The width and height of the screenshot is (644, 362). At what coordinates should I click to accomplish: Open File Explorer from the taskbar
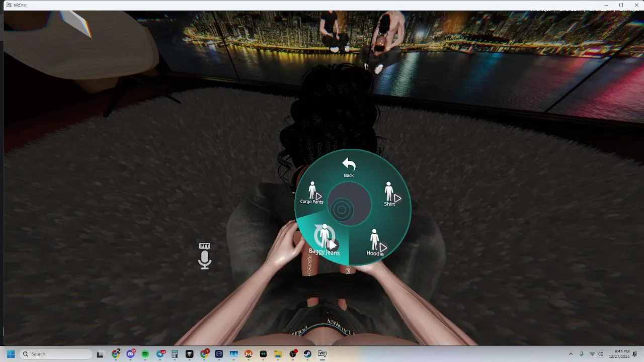(278, 354)
